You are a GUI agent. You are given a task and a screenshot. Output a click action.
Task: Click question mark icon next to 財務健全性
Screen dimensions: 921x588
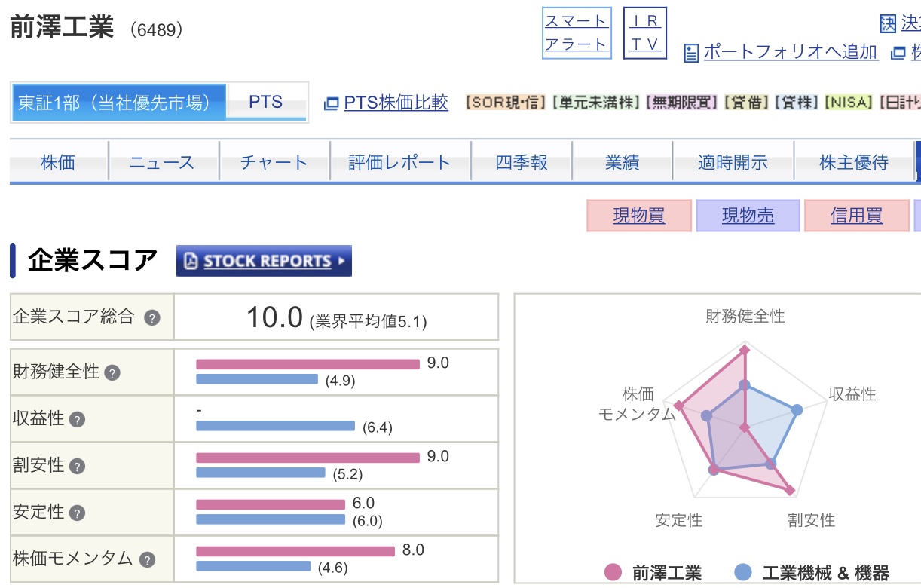[112, 372]
